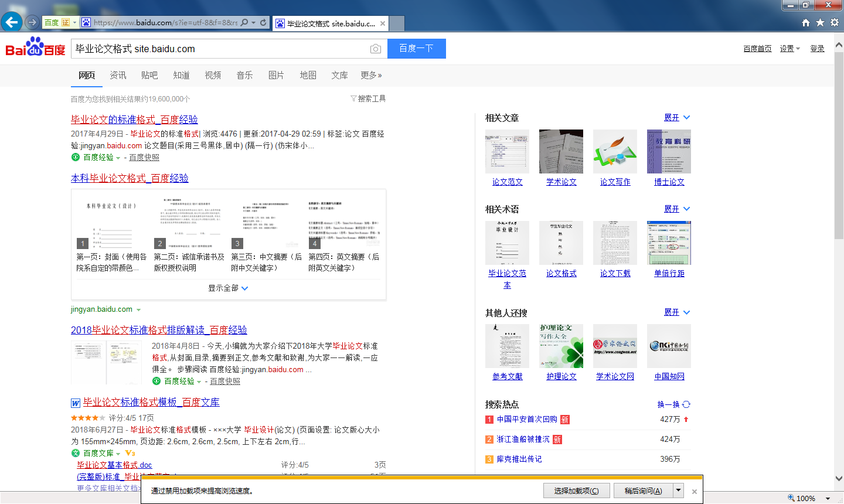This screenshot has height=504, width=844.
Task: Click the 换一换 refresh icon
Action: 686,404
